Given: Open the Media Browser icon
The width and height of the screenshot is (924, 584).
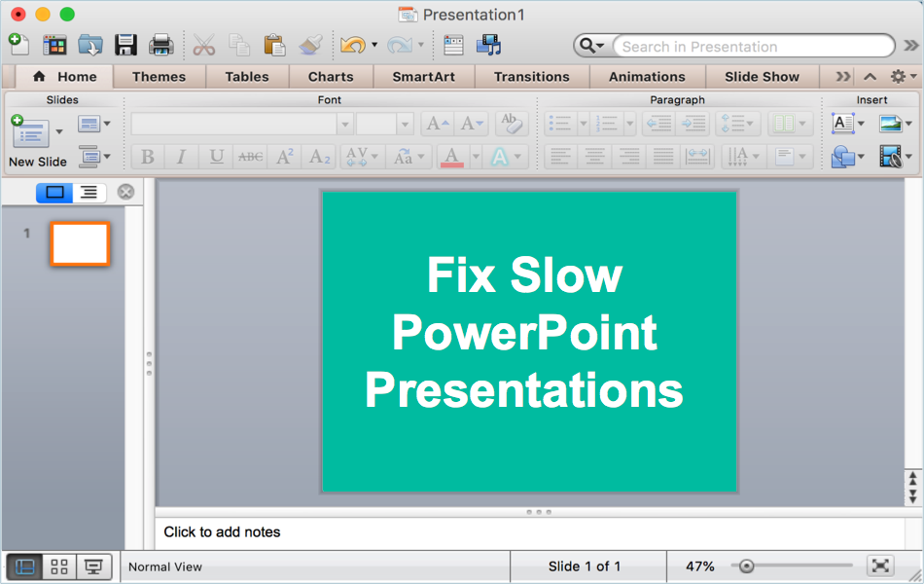Looking at the screenshot, I should pyautogui.click(x=488, y=45).
